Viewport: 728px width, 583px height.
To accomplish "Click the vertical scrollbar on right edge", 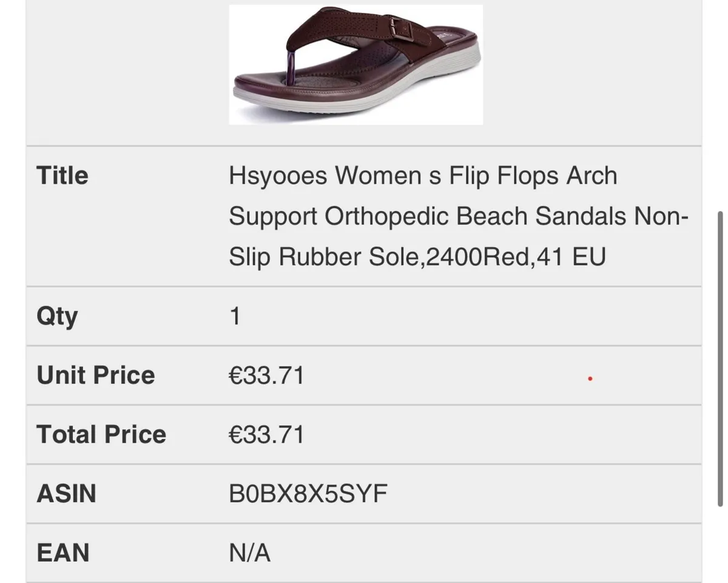I will 720,359.
